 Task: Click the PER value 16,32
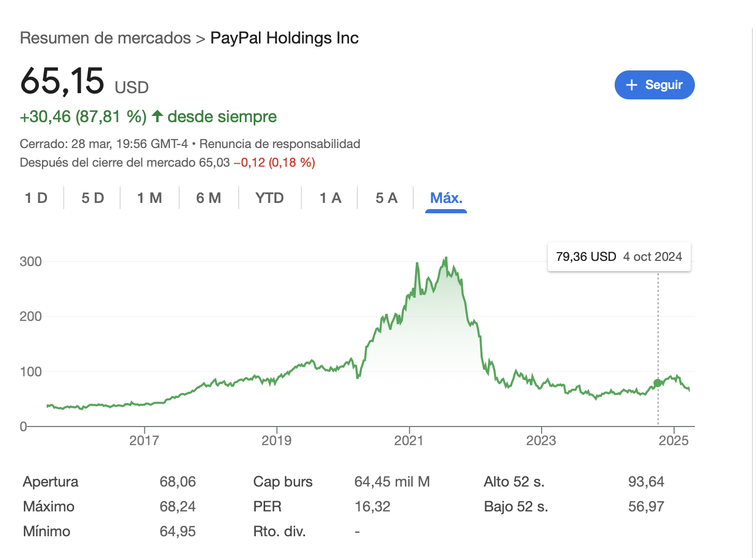pos(372,506)
